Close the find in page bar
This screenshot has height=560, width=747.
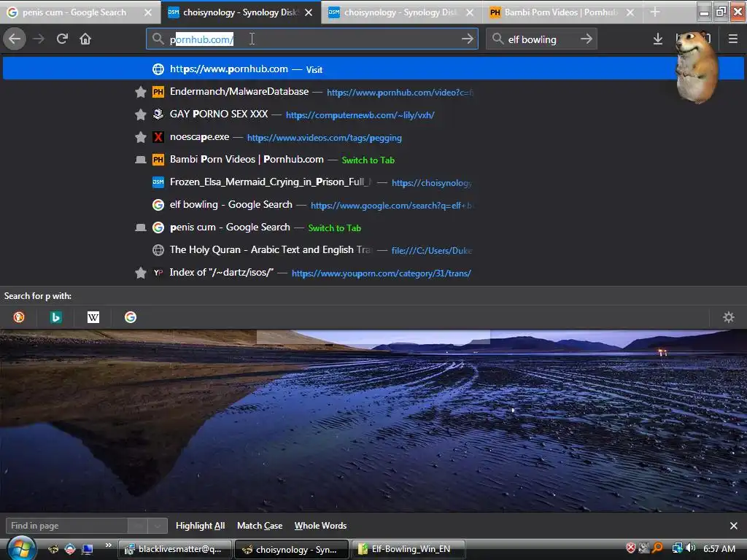(734, 526)
